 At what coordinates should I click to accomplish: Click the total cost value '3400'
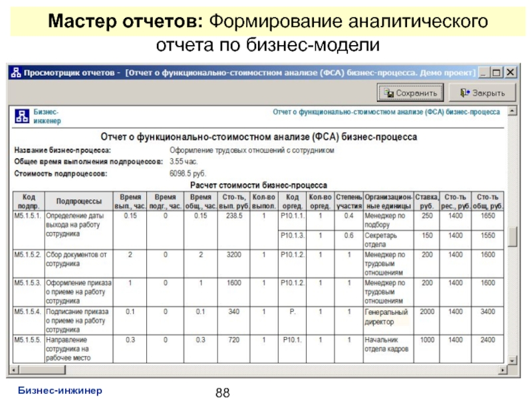[x=487, y=311]
